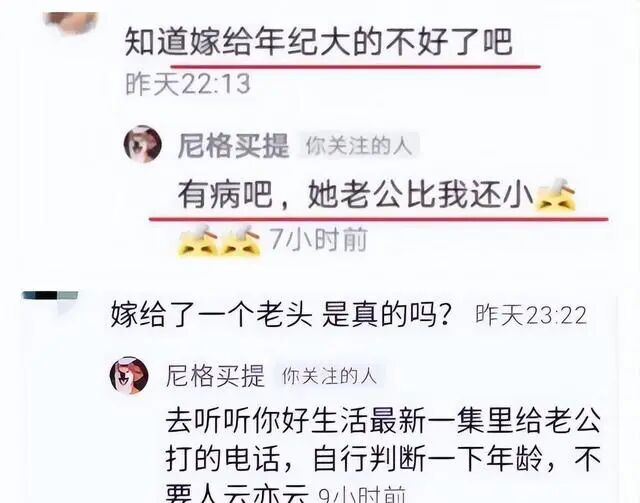The height and width of the screenshot is (503, 640).
Task: Tap the first facepalm emoji left of 7小时前
Action: (x=198, y=240)
